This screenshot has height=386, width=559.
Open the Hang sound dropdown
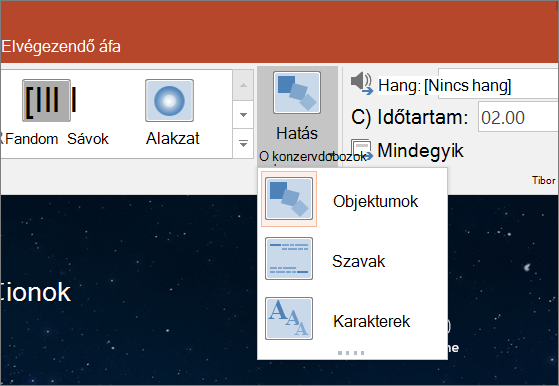[x=498, y=84]
